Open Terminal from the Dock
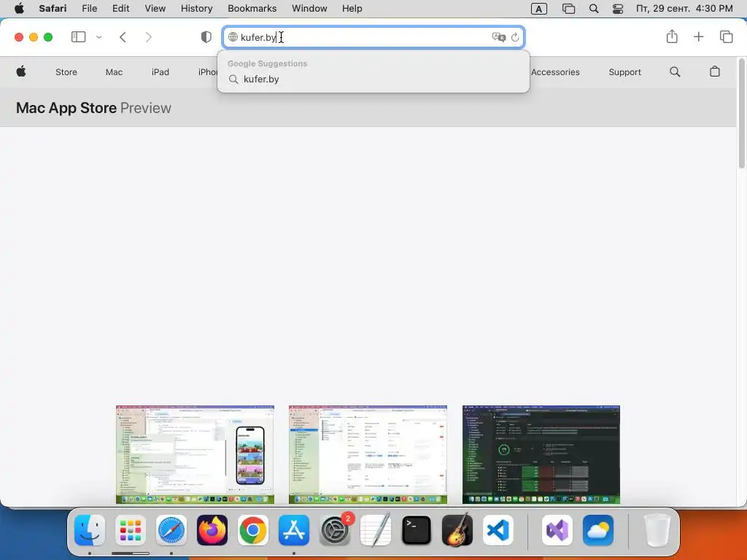Screen dimensions: 747x560 (x=417, y=530)
